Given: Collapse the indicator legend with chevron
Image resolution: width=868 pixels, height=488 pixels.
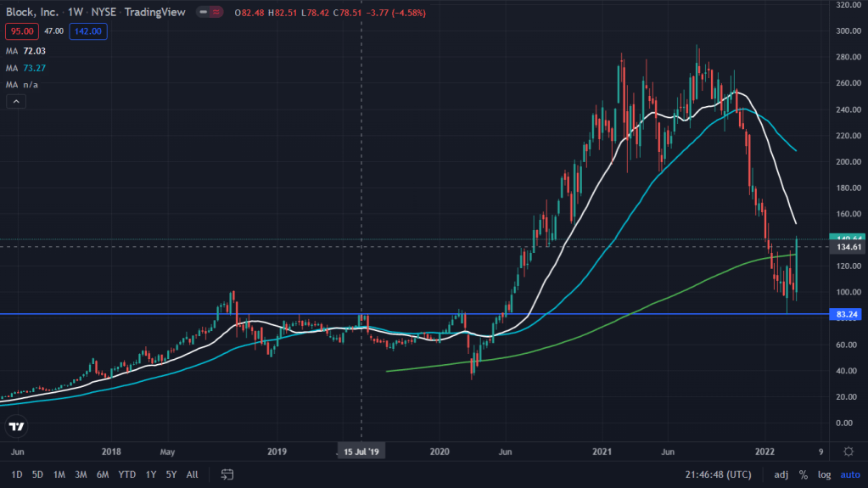Looking at the screenshot, I should click(x=16, y=102).
